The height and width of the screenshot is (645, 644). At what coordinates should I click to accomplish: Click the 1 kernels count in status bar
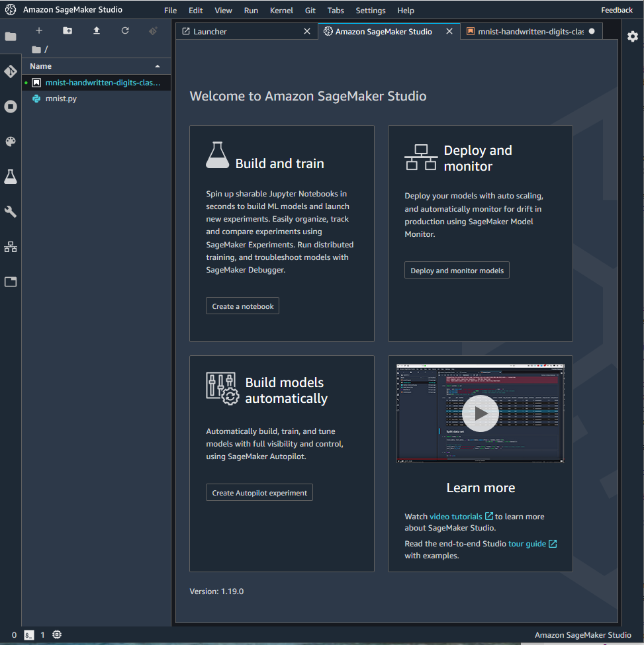pyautogui.click(x=42, y=634)
